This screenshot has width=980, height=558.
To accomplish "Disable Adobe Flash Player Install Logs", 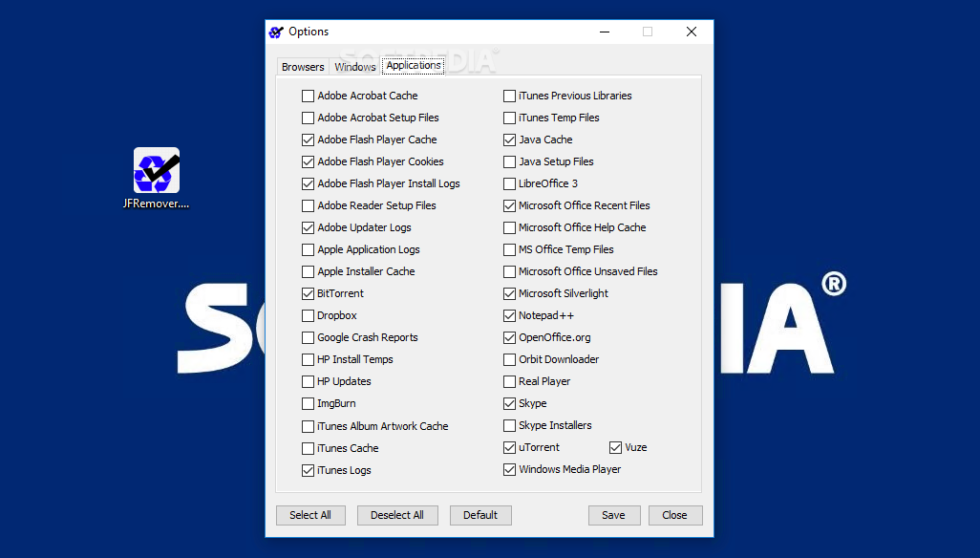I will [309, 183].
